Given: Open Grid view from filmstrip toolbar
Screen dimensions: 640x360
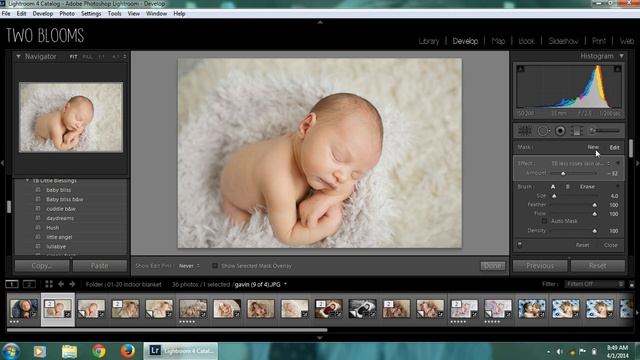Looking at the screenshot, I should (x=49, y=284).
